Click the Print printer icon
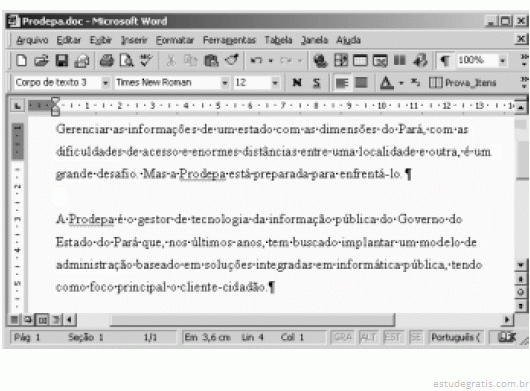The width and height of the screenshot is (530, 391). point(107,61)
